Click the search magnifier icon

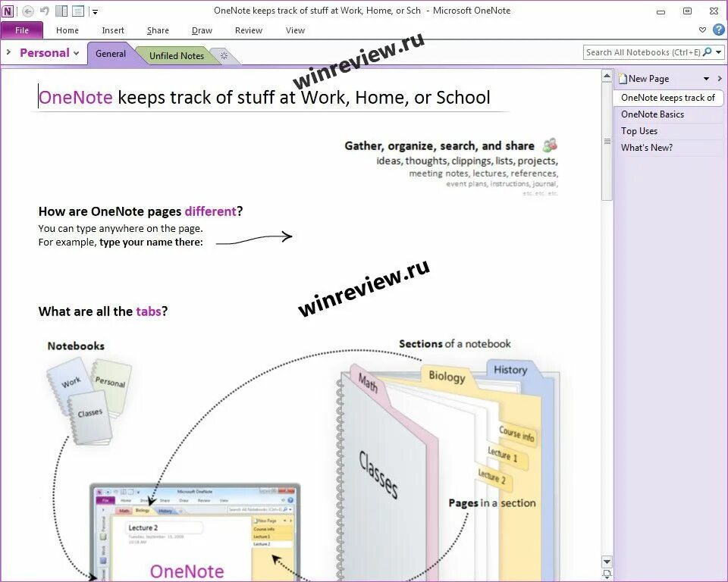pyautogui.click(x=706, y=52)
